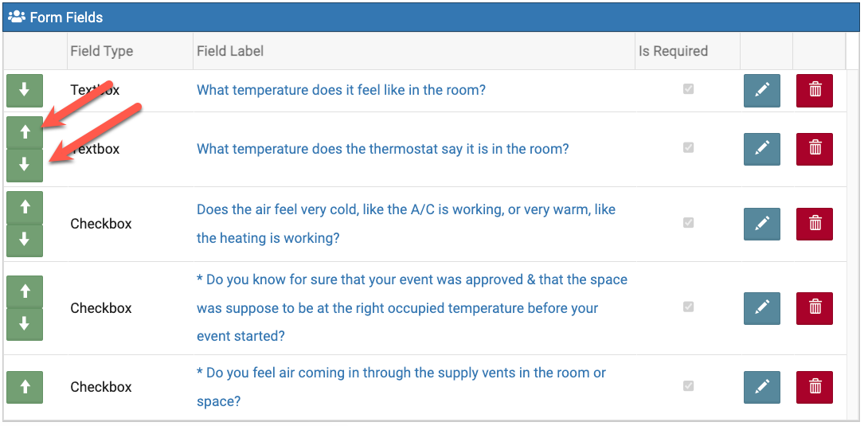Move down the first Textbox field row
Viewport: 868px width, 426px height.
pyautogui.click(x=25, y=90)
